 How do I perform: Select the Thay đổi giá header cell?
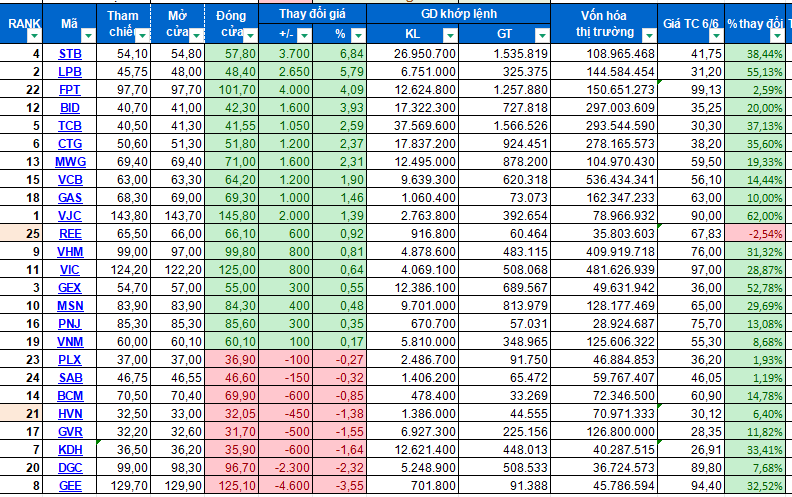pos(312,14)
